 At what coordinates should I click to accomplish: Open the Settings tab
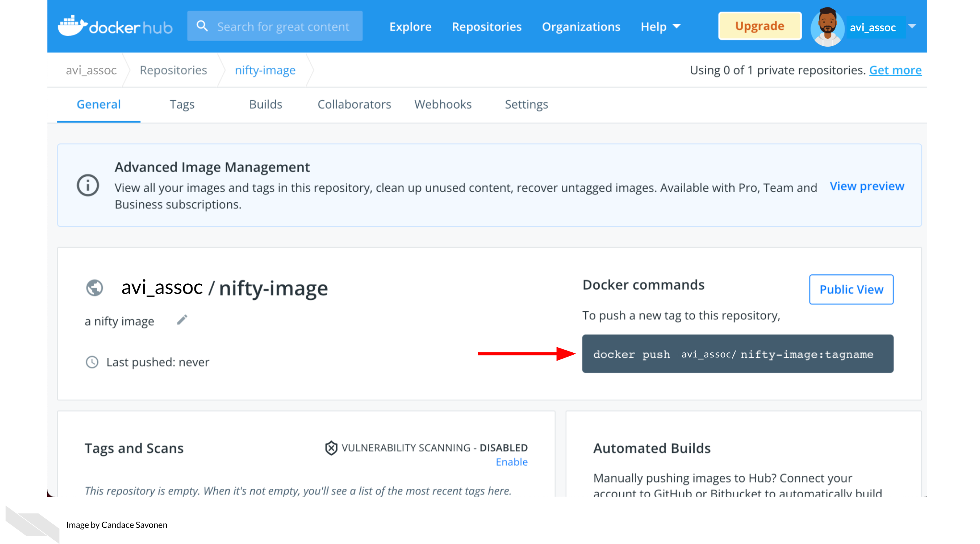tap(526, 105)
